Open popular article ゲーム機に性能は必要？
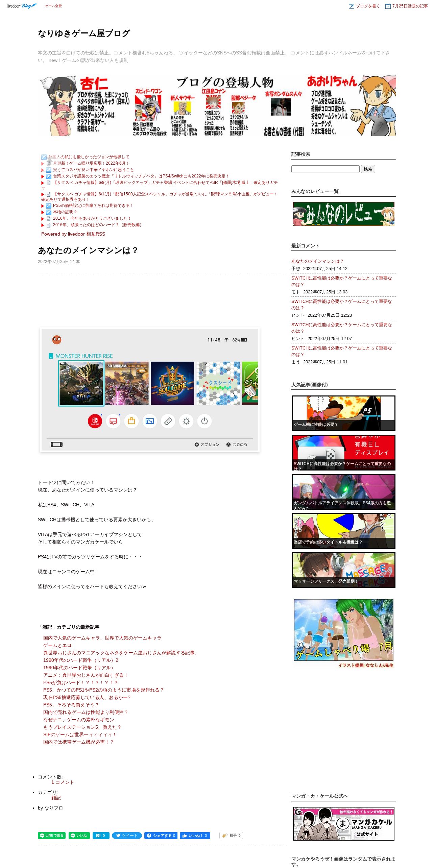This screenshot has height=868, width=434. 343,413
